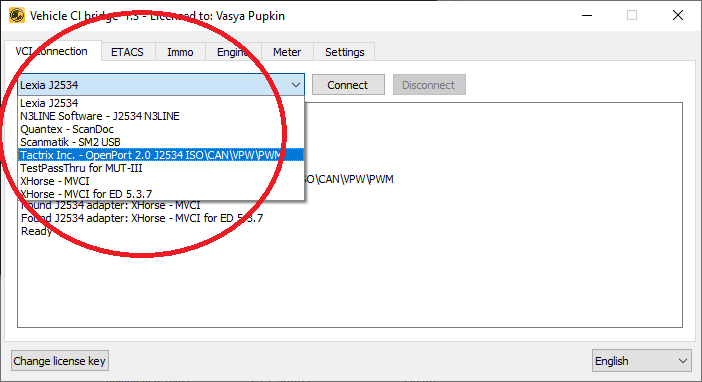Open the English language dropdown
This screenshot has width=702, height=382.
[x=642, y=361]
